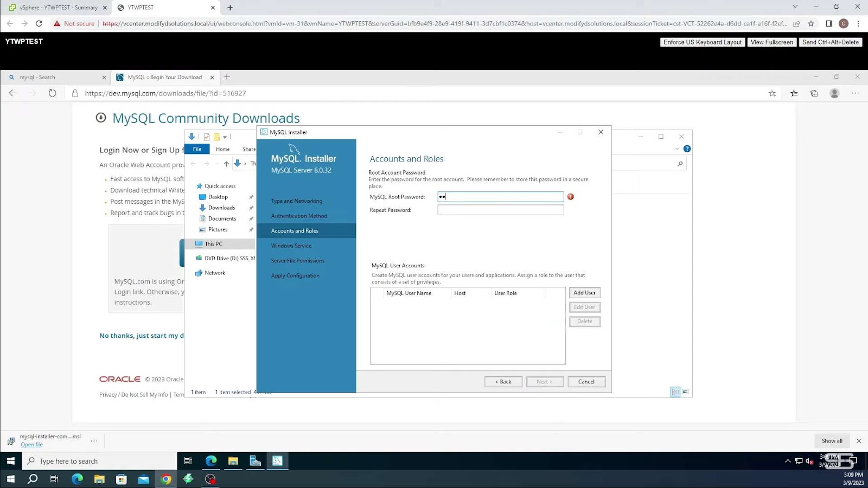Image resolution: width=868 pixels, height=488 pixels.
Task: Open a new tab in Edge
Action: (x=227, y=77)
